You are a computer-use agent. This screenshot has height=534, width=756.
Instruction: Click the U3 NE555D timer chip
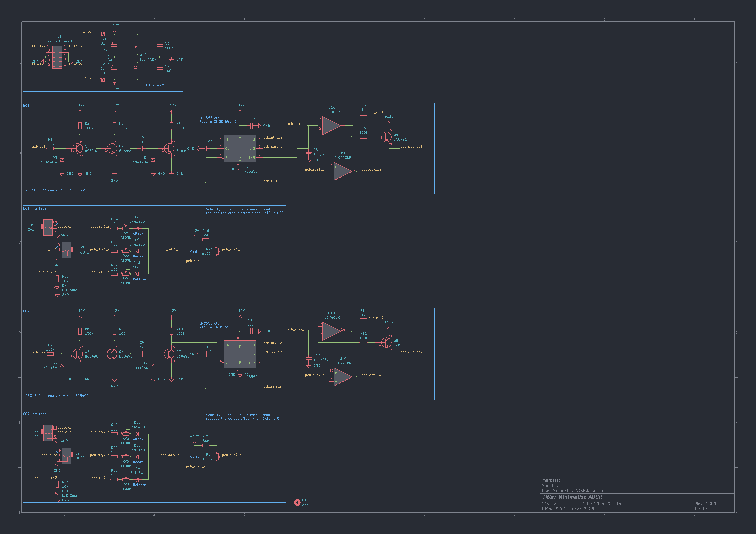coord(240,354)
